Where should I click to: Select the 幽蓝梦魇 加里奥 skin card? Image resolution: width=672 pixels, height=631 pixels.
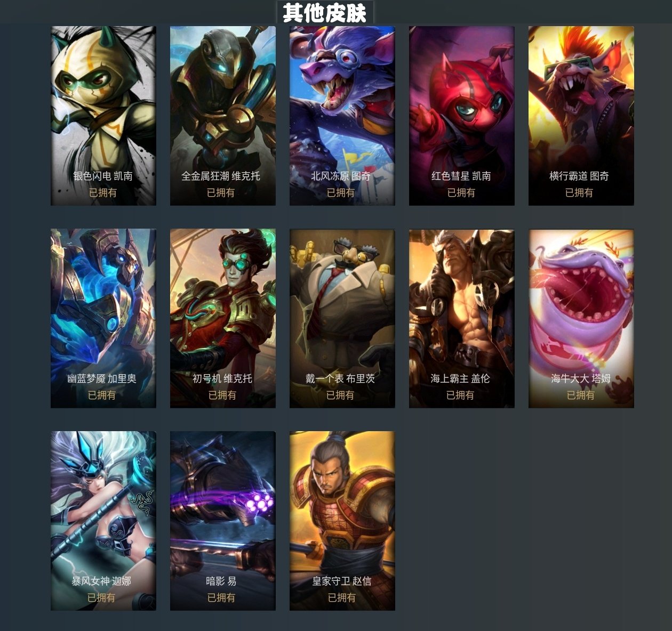(103, 318)
